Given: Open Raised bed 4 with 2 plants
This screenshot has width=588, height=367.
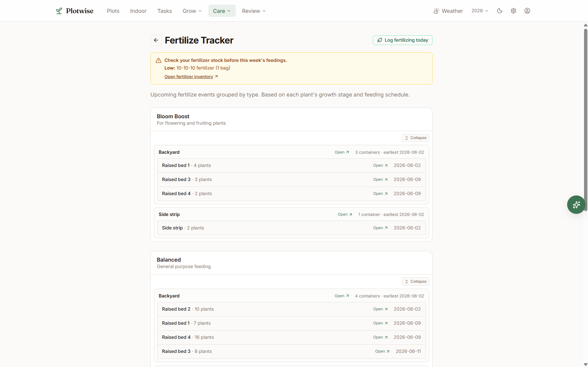Looking at the screenshot, I should tap(380, 194).
